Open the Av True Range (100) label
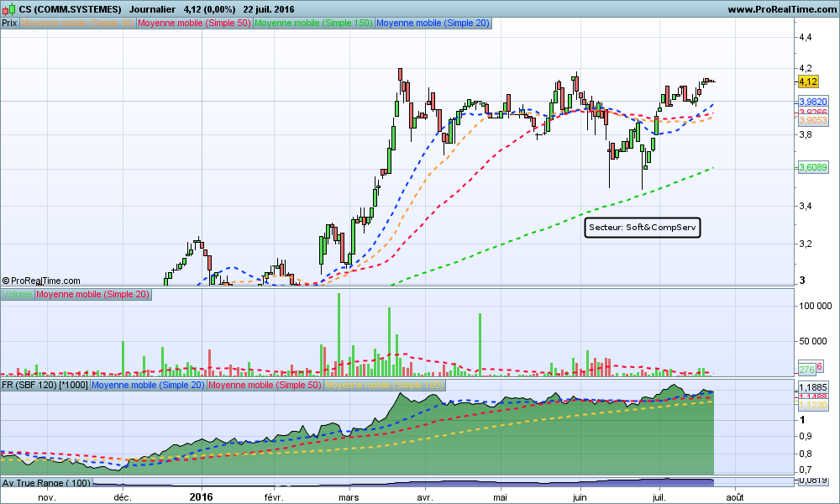This screenshot has width=840, height=504. coord(46,482)
